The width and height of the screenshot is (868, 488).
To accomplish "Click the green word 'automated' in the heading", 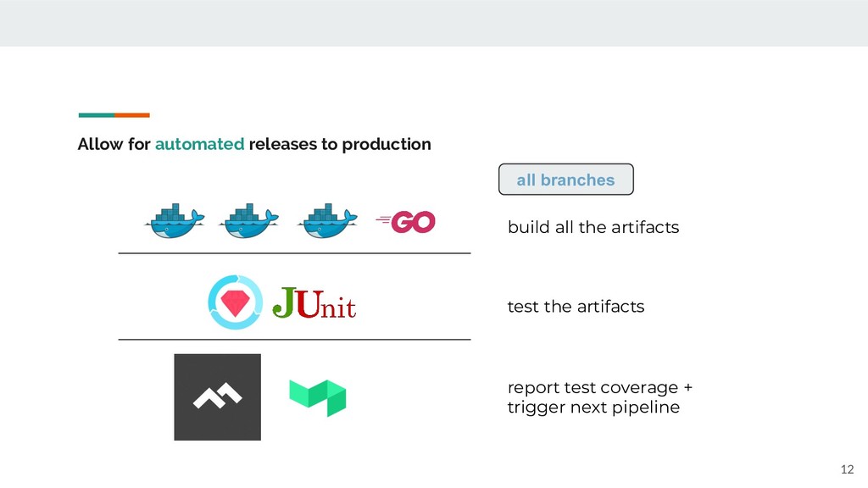I will (199, 144).
